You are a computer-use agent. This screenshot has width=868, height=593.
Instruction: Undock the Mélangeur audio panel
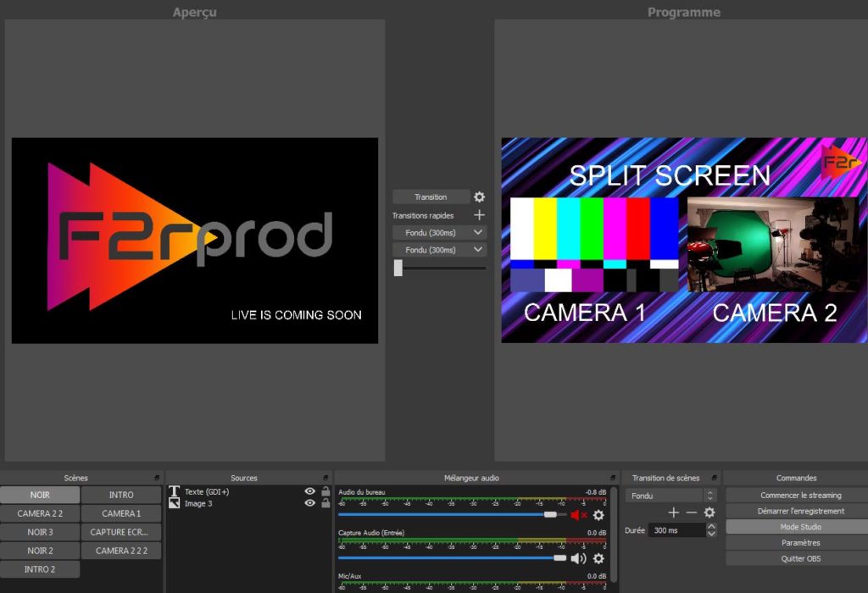pyautogui.click(x=613, y=478)
